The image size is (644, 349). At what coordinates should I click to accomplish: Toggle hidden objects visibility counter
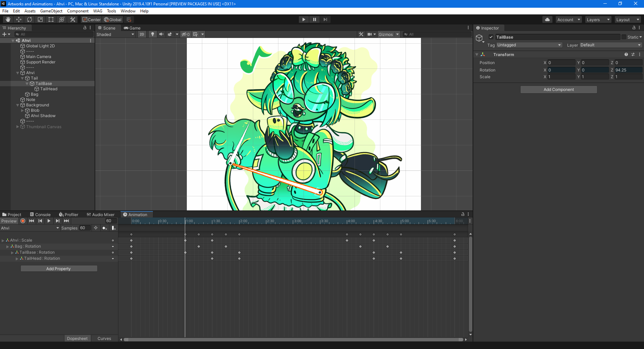click(x=185, y=34)
